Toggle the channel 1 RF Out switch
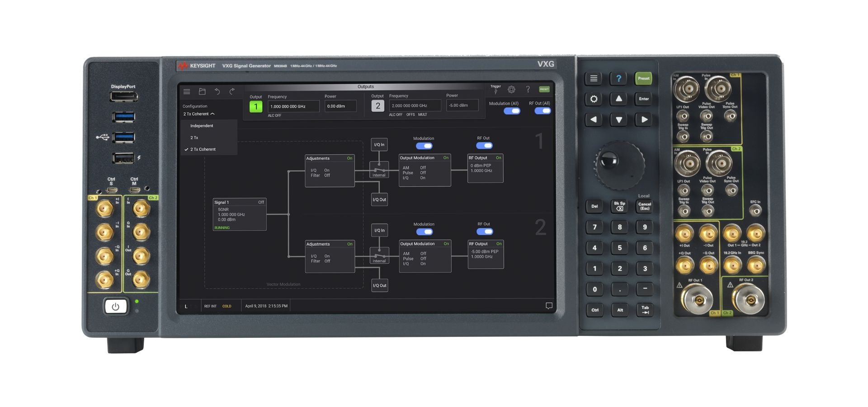This screenshot has width=868, height=407. [484, 146]
